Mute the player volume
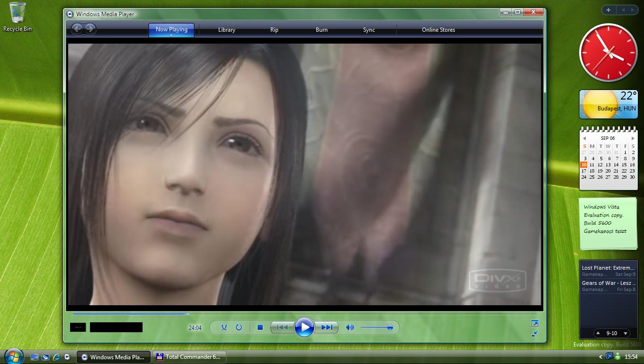Image resolution: width=644 pixels, height=364 pixels. coord(350,327)
